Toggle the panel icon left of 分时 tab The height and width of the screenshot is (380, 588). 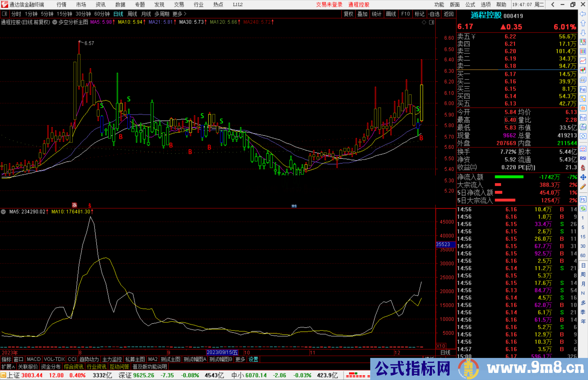tap(5, 14)
